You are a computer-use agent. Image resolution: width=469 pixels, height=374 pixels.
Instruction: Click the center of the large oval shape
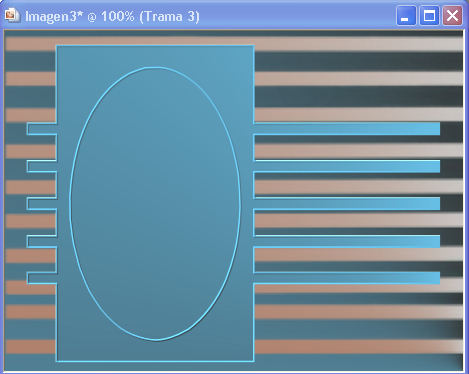click(x=155, y=204)
